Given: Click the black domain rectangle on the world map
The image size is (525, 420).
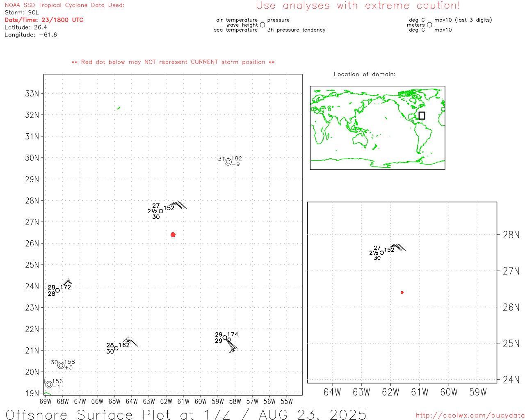Looking at the screenshot, I should 422,116.
